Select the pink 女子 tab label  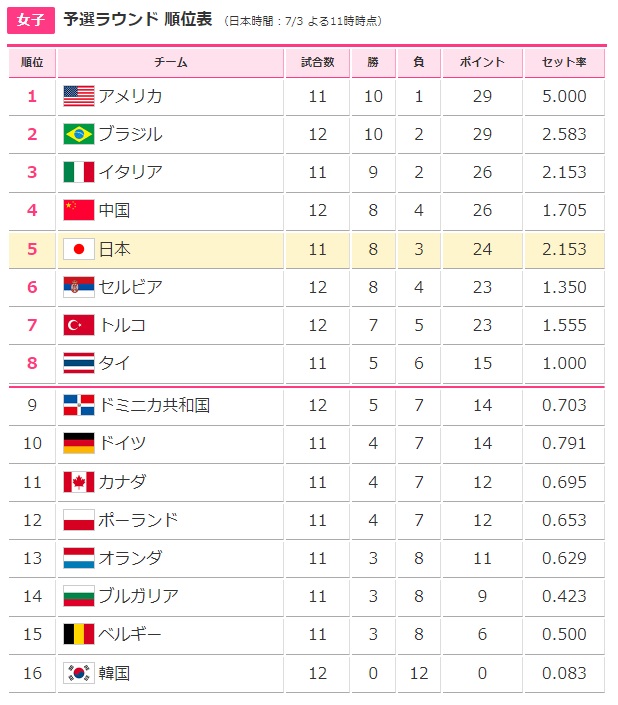click(30, 20)
